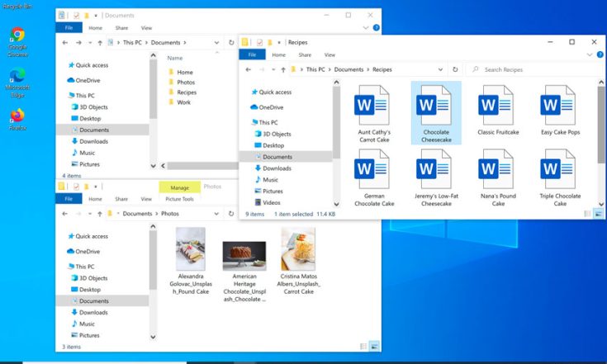Open the Picture Tools tab in Photos window
The width and height of the screenshot is (607, 364).
point(179,199)
